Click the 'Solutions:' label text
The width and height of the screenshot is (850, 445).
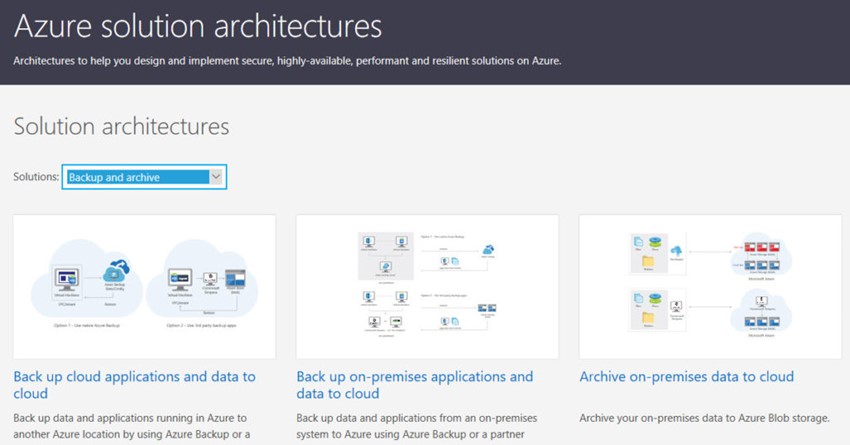point(36,177)
